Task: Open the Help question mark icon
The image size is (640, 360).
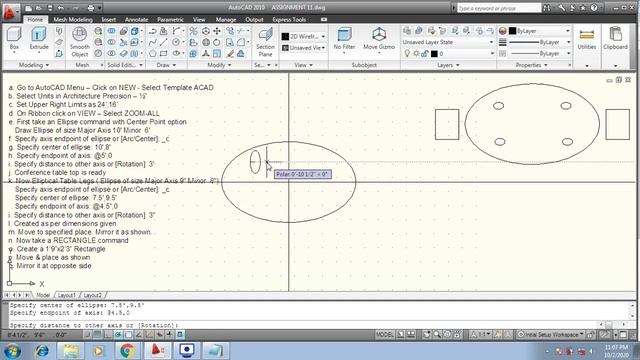Action: (x=594, y=8)
